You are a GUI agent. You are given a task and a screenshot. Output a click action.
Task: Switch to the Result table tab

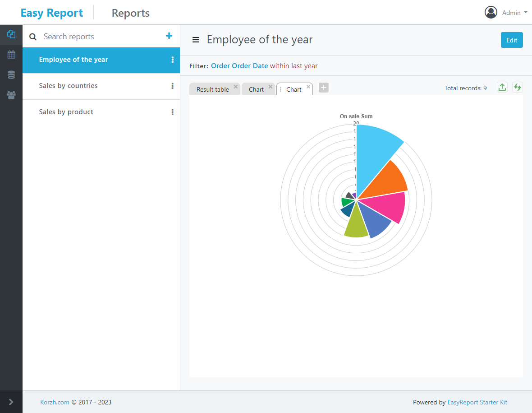tap(212, 89)
